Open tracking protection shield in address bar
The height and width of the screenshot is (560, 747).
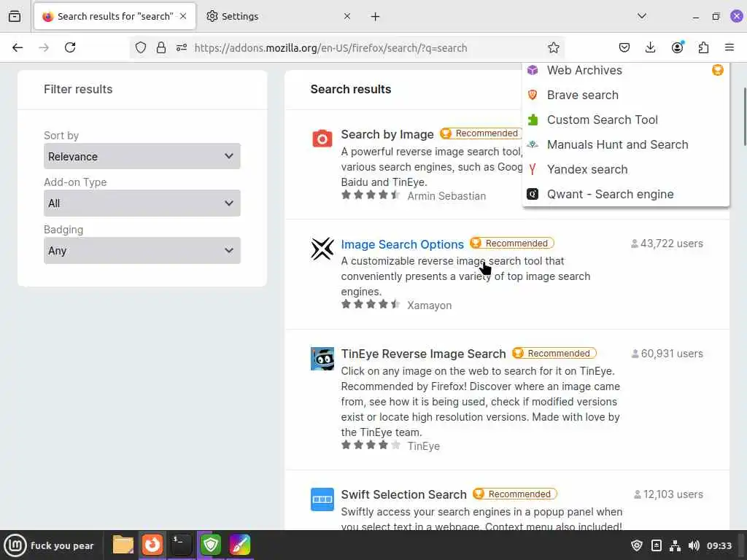(x=141, y=47)
